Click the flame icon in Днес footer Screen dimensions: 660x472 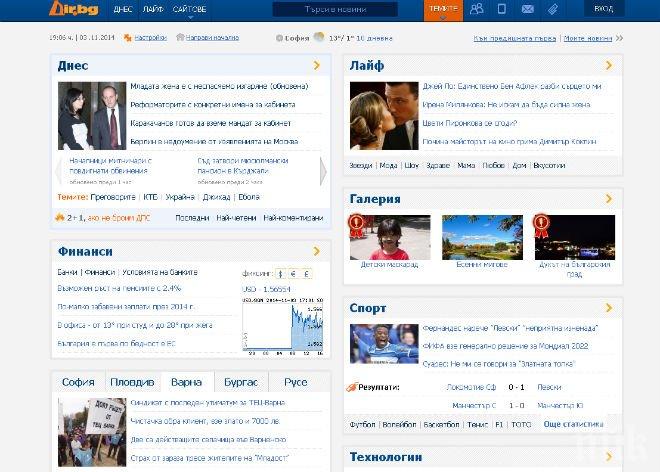point(59,217)
